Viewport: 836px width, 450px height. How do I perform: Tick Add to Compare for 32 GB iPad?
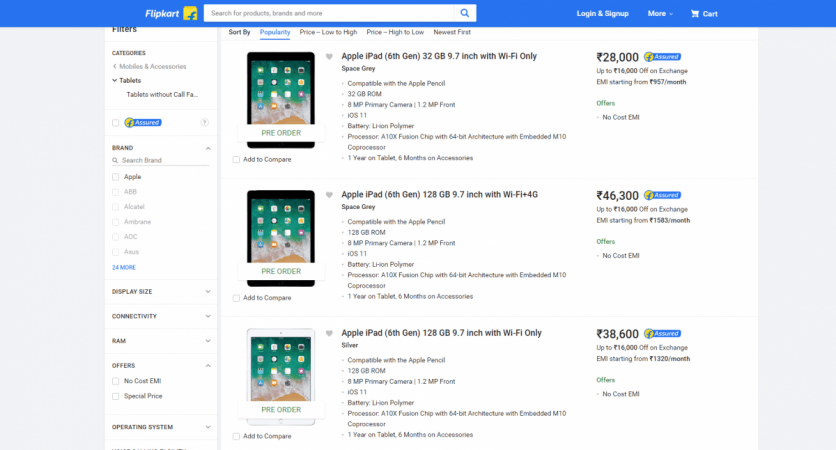tap(236, 159)
